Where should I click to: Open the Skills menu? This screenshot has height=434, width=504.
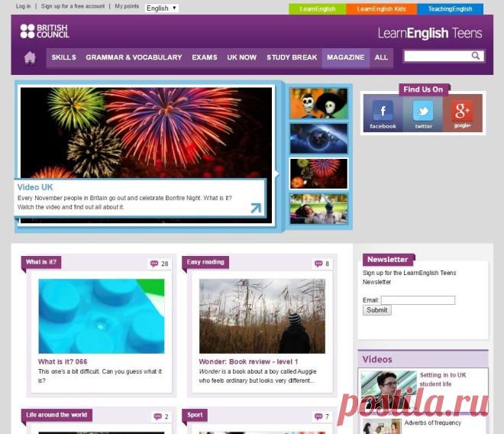tap(64, 57)
